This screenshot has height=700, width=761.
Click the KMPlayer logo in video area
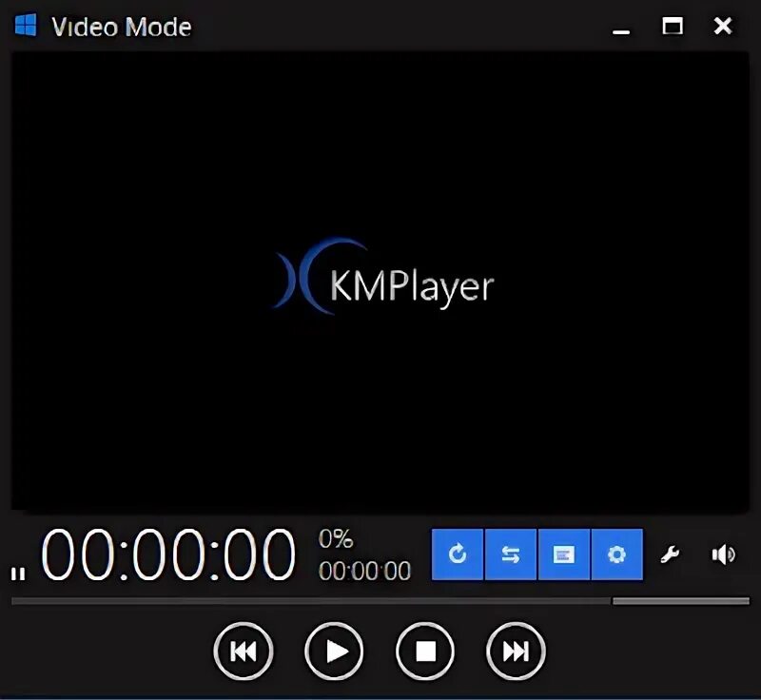[x=383, y=277]
